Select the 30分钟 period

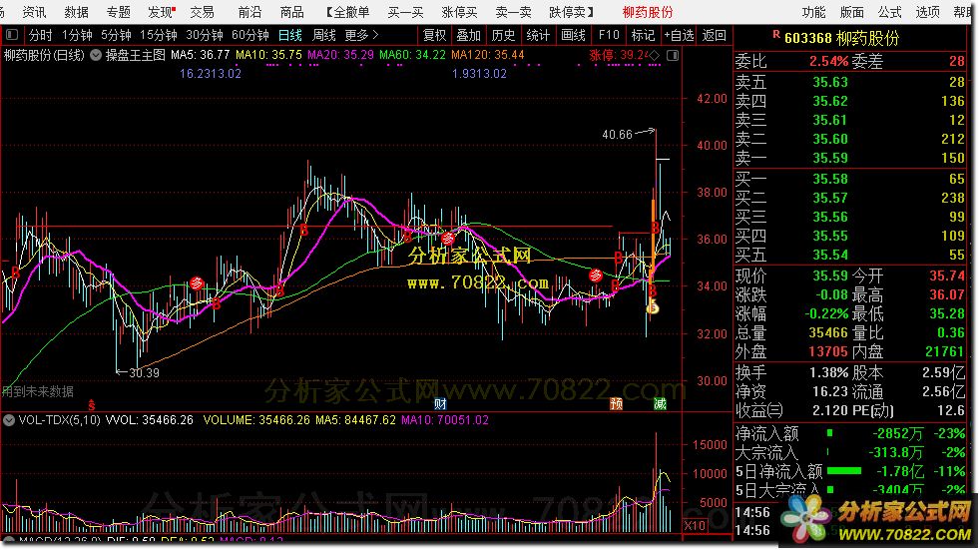pyautogui.click(x=204, y=35)
